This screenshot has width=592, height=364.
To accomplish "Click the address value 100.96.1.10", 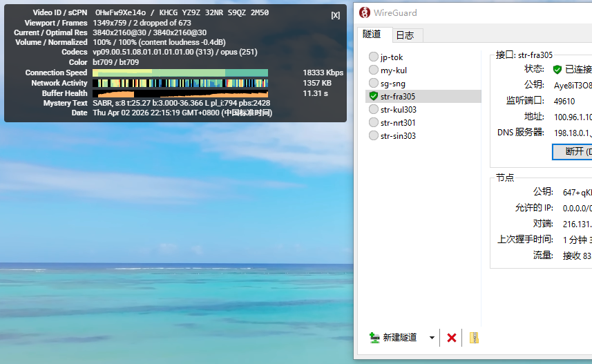I will click(x=573, y=117).
